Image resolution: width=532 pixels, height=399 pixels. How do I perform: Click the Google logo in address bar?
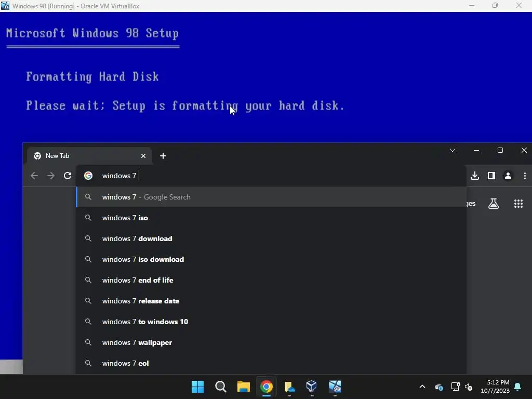(x=88, y=176)
